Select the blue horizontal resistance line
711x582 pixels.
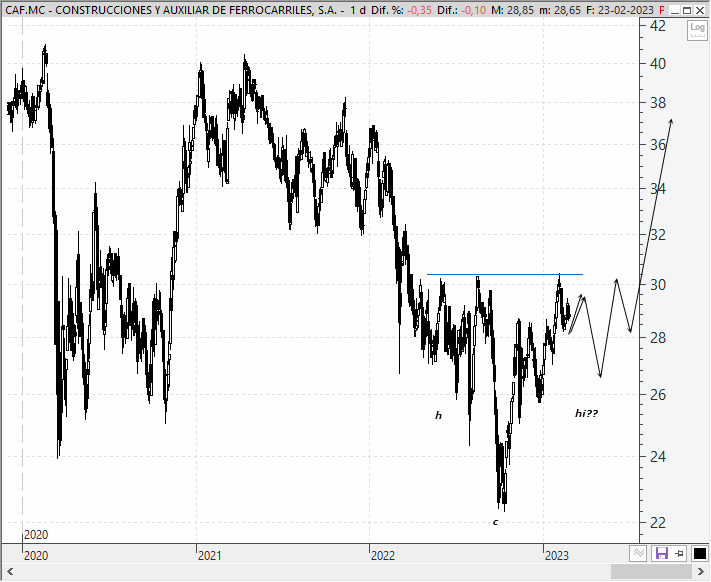tap(505, 274)
